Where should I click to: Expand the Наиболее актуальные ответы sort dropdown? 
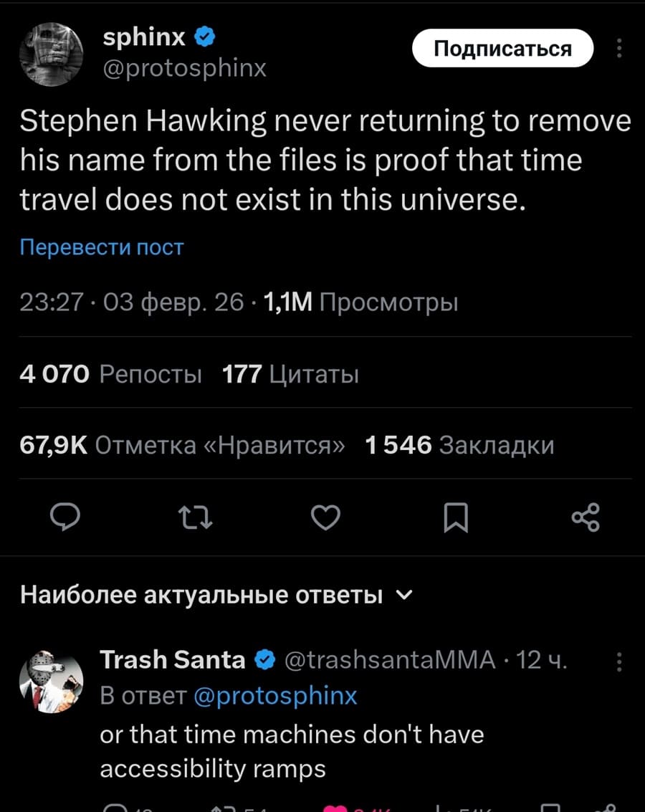click(x=403, y=595)
